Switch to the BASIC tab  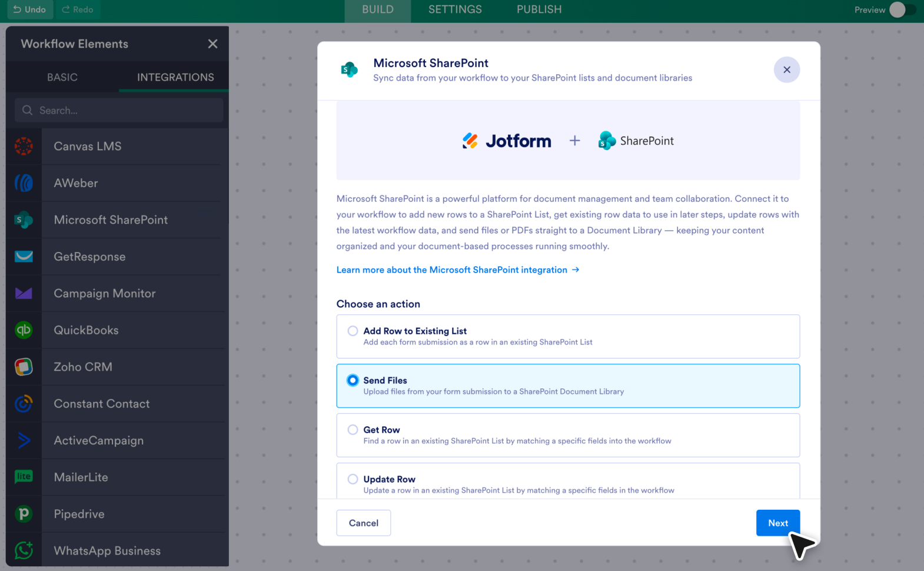62,77
